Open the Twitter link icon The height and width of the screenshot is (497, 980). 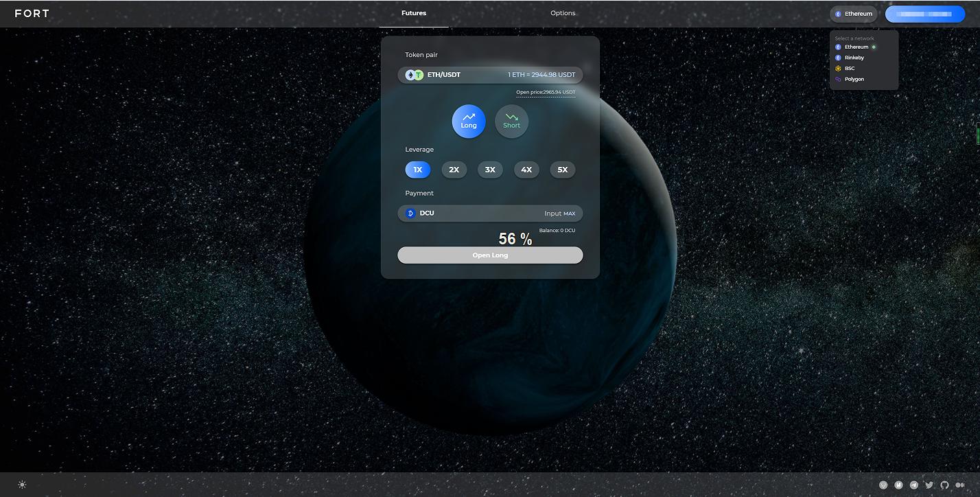click(x=929, y=485)
